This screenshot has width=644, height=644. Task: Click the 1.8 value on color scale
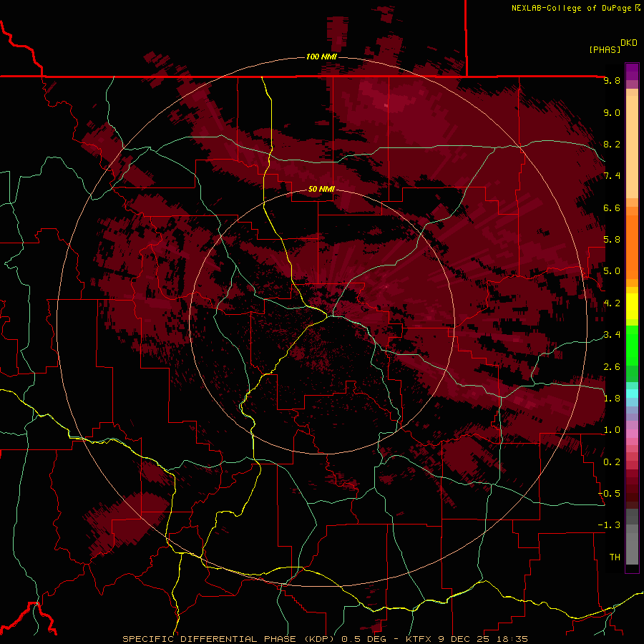click(612, 399)
